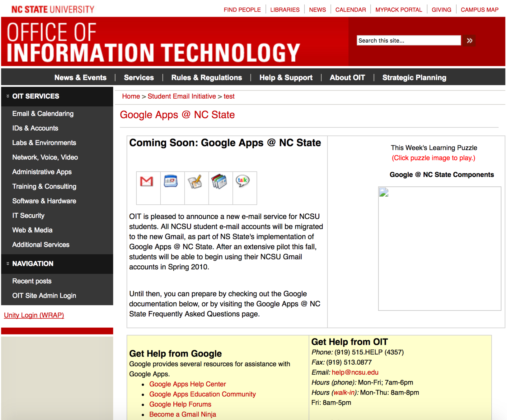Click the Google Calendar icon
The width and height of the screenshot is (507, 420).
pyautogui.click(x=171, y=181)
